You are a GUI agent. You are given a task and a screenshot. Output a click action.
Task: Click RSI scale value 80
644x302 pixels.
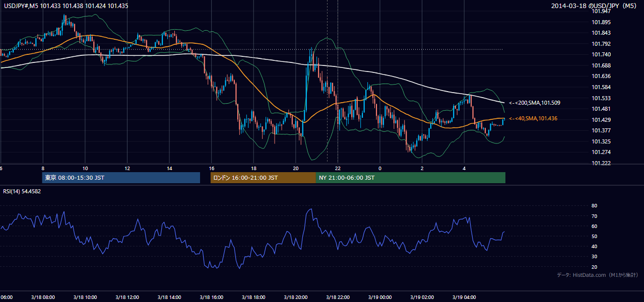tap(595, 206)
